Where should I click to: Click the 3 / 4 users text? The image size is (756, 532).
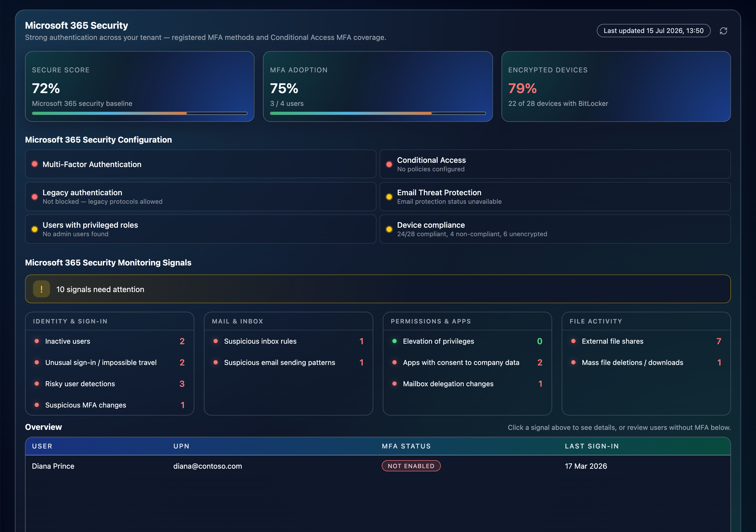coord(287,103)
